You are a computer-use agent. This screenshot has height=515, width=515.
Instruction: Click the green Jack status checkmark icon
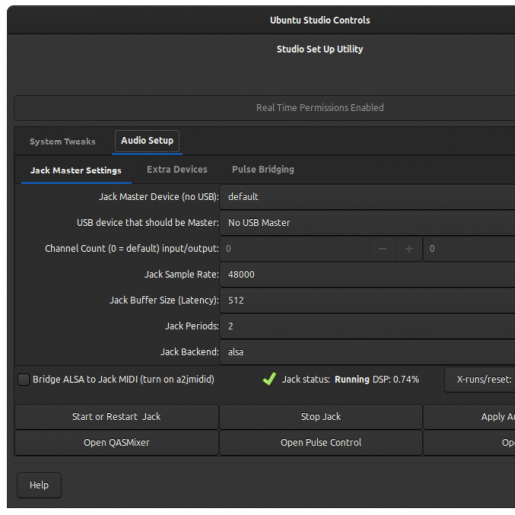(269, 379)
